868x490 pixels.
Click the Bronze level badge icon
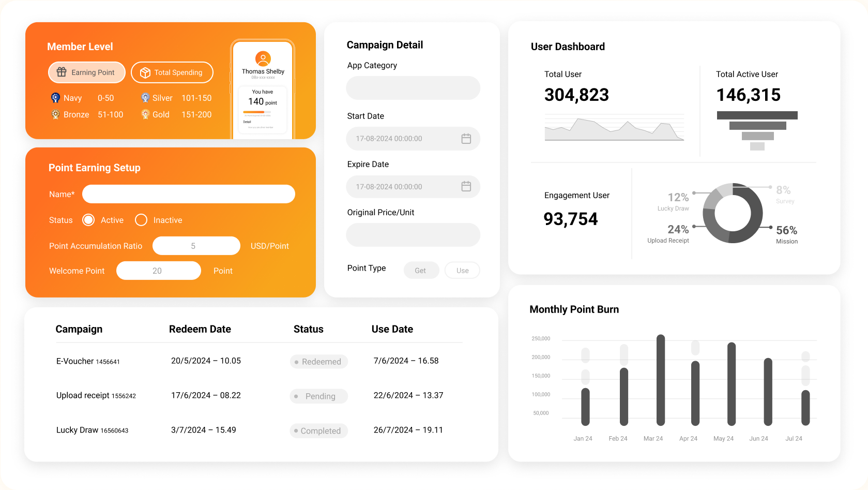55,114
